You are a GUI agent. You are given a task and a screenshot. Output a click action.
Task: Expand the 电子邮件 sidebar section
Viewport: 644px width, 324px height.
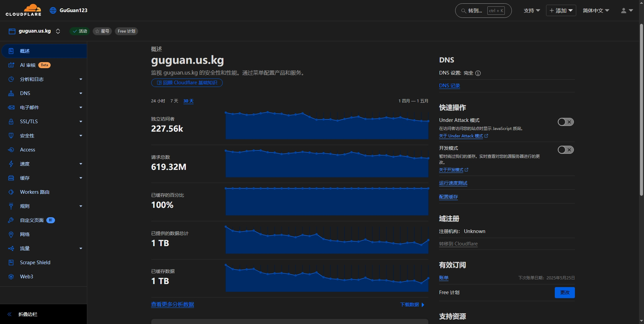pyautogui.click(x=81, y=107)
